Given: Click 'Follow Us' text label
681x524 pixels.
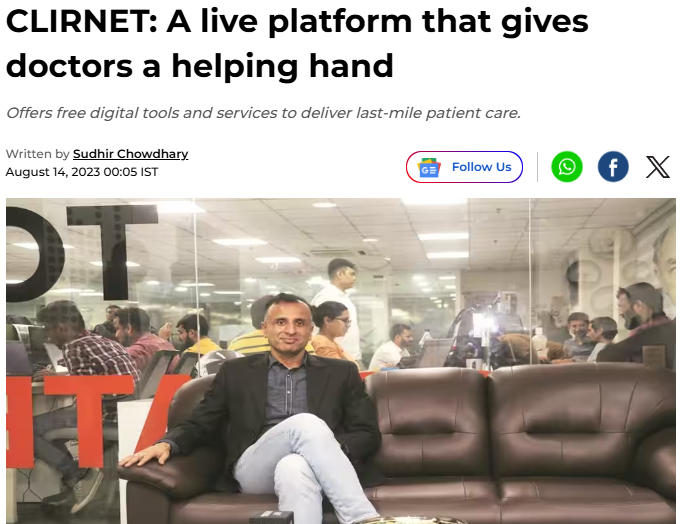Looking at the screenshot, I should click(482, 167).
